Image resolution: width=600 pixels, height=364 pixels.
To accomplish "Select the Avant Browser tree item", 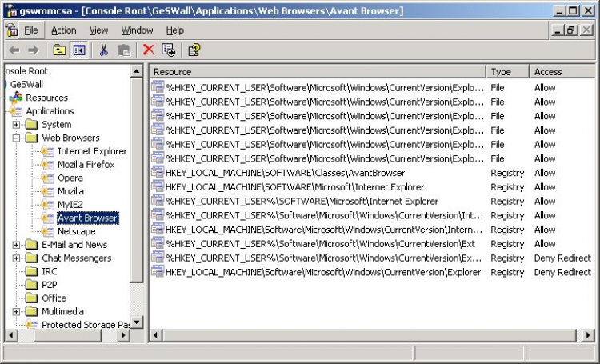I will 87,218.
